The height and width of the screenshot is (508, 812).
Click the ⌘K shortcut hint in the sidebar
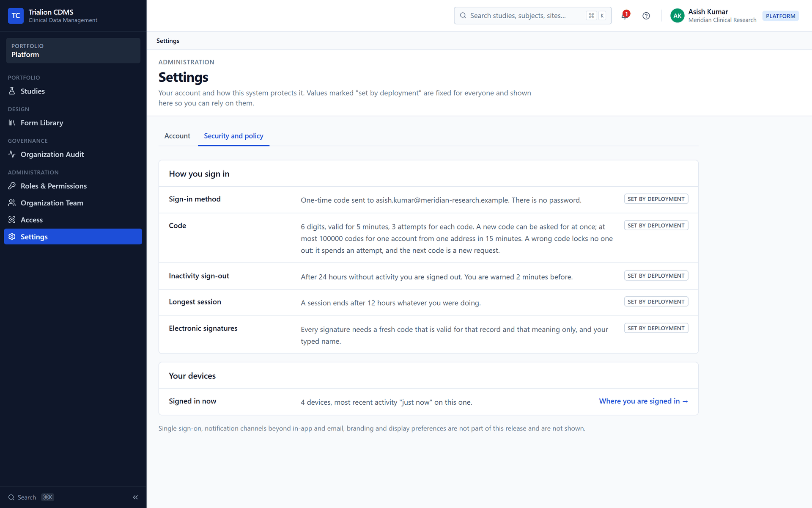[x=47, y=497]
